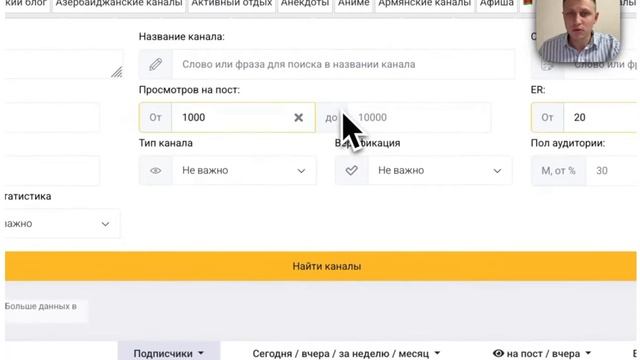Screen dimensions: 640x360
Task: Click the resize handle of the left textarea
Action: [x=117, y=72]
